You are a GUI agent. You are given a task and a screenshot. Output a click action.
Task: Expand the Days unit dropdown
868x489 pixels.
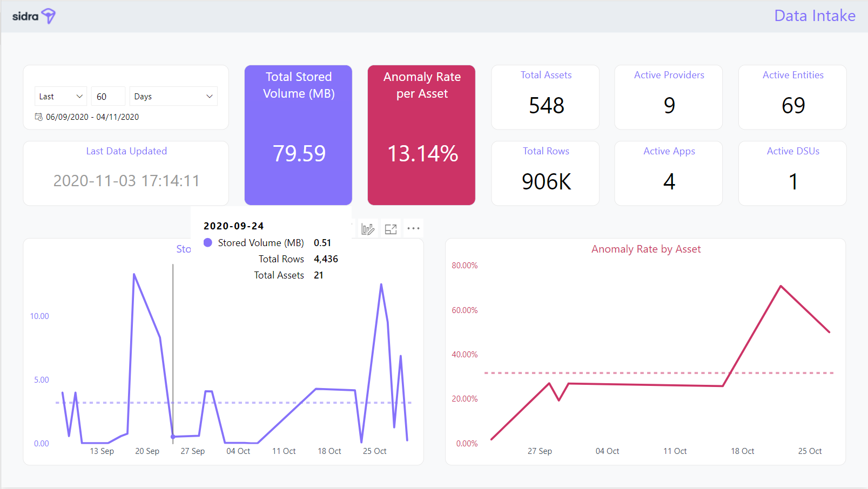(x=173, y=97)
